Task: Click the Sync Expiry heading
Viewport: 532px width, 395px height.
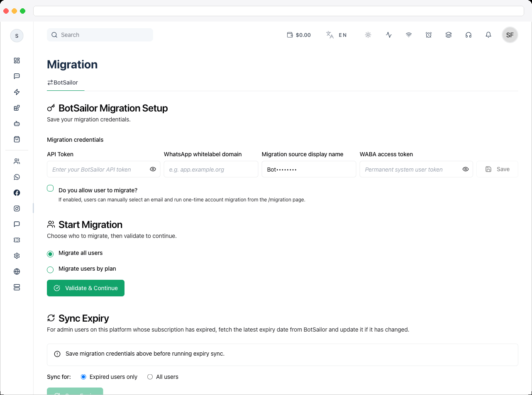Action: coord(83,318)
